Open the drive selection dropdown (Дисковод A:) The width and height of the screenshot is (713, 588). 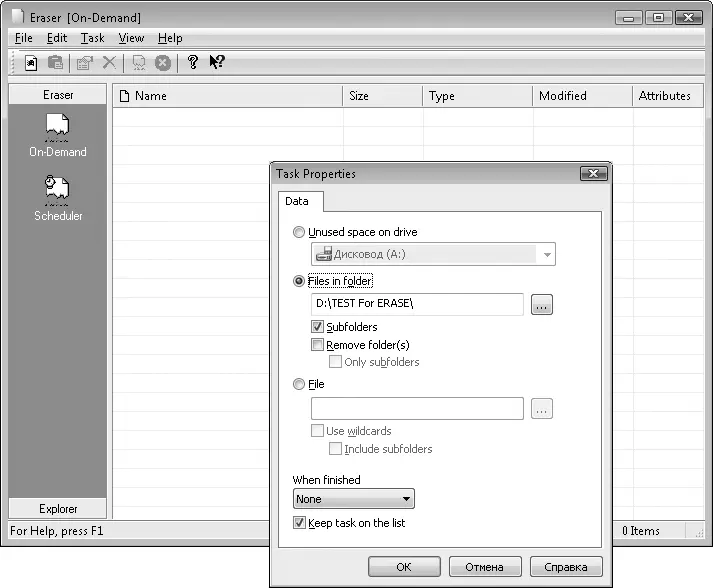click(x=433, y=254)
